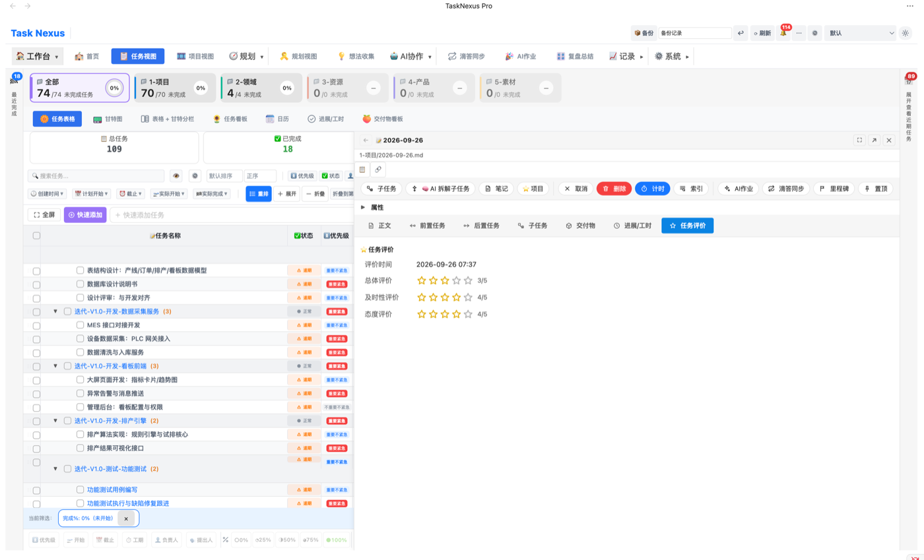Viewport: 924px width, 560px height.
Task: Click the gear icon left of 默认 dropdown
Action: [815, 33]
